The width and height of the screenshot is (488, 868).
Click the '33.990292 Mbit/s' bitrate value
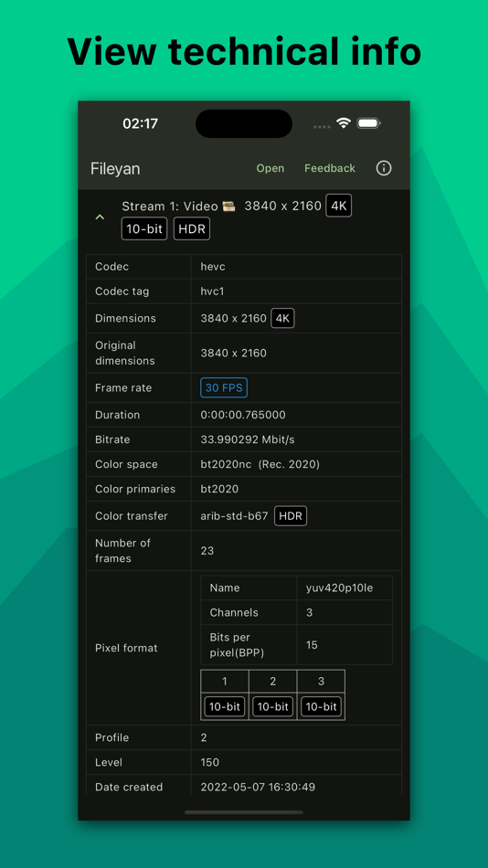[x=248, y=439]
